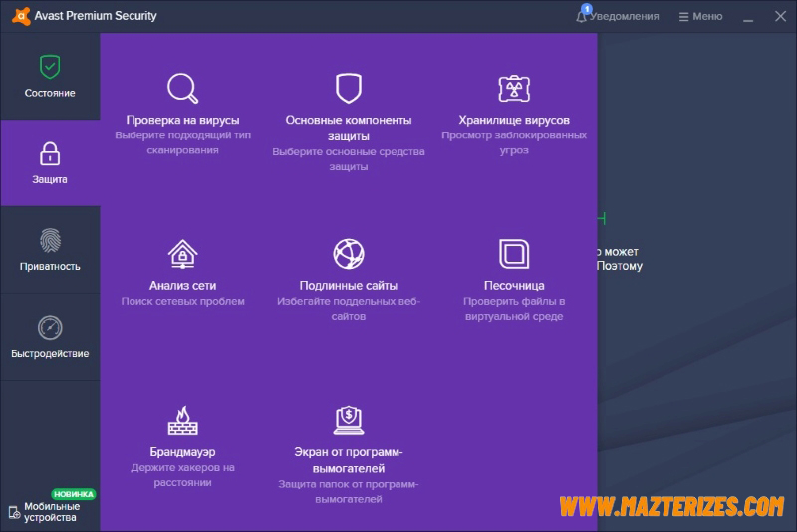Open the hamburger Меню icon

pyautogui.click(x=684, y=17)
